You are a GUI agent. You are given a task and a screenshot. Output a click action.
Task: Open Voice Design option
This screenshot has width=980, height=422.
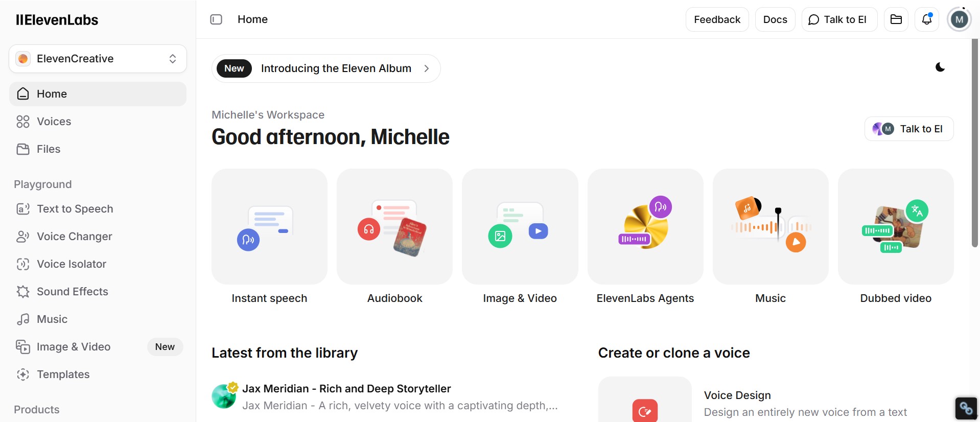point(737,395)
